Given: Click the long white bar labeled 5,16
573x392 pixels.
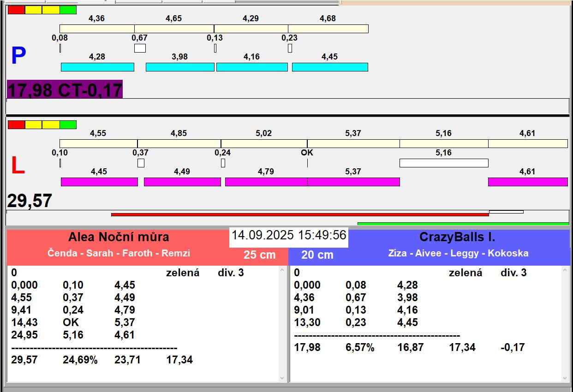Looking at the screenshot, I should [443, 163].
